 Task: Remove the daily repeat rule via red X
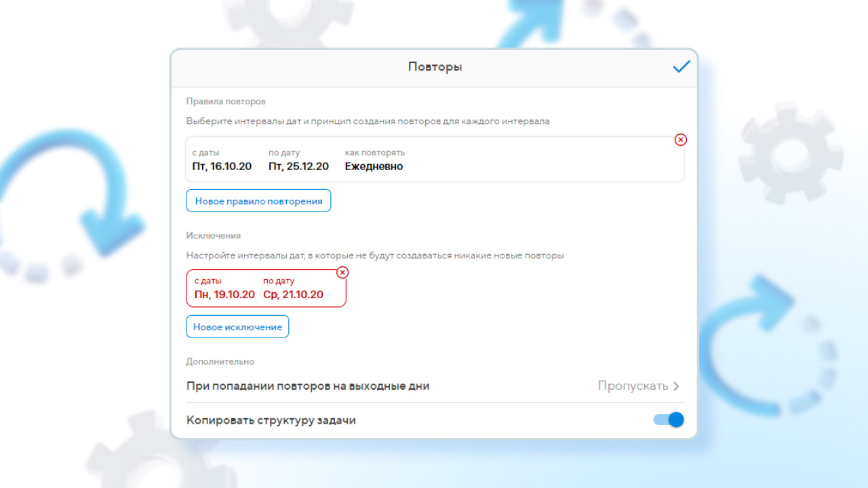click(681, 140)
